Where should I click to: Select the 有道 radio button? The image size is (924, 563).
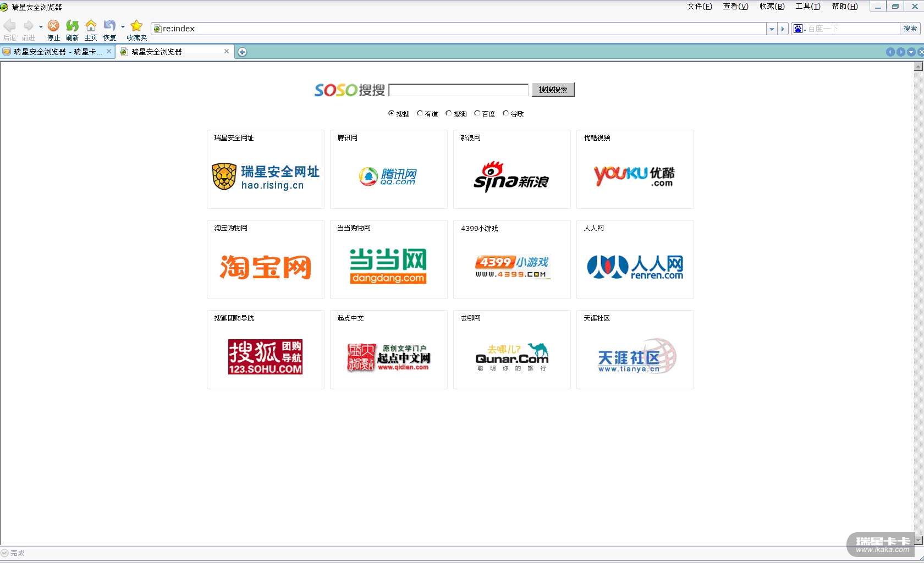pos(420,113)
